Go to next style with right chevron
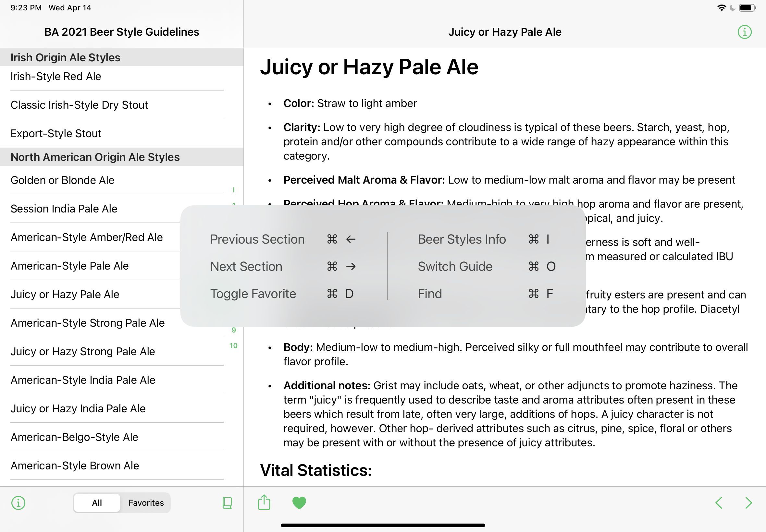 pos(749,503)
